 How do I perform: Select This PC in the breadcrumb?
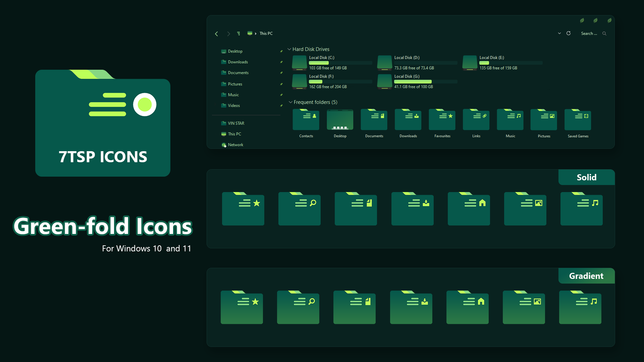(266, 33)
